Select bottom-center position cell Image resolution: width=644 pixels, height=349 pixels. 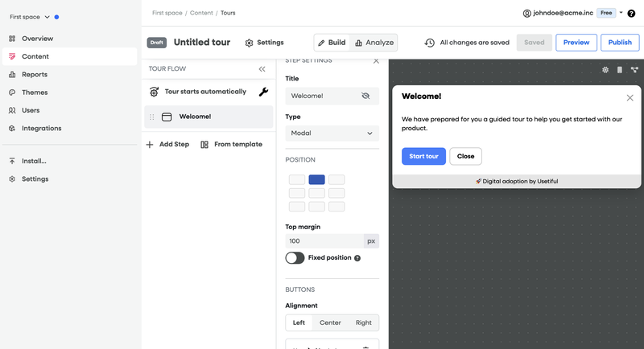pos(316,207)
